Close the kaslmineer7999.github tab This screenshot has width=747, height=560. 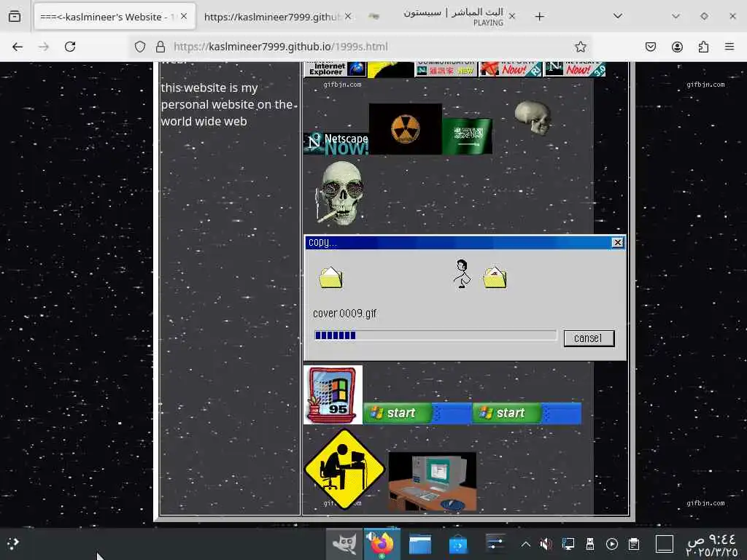348,16
